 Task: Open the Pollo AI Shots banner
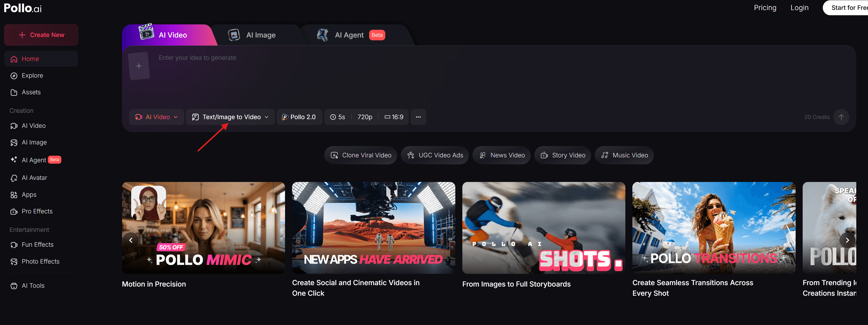tap(544, 228)
